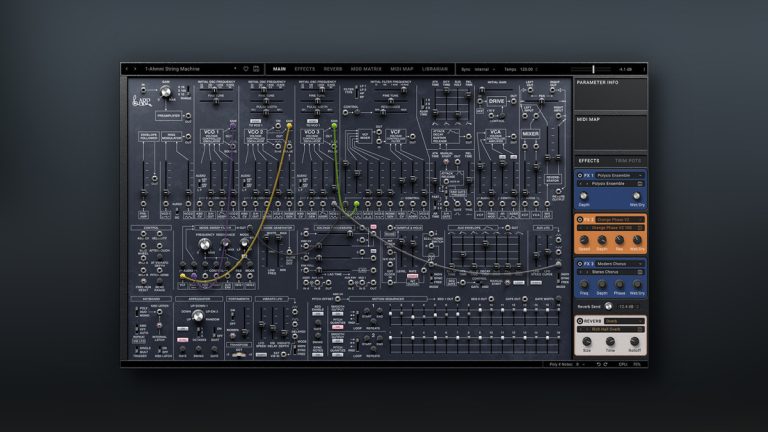Click the Undo arrow in status bar

pos(598,364)
